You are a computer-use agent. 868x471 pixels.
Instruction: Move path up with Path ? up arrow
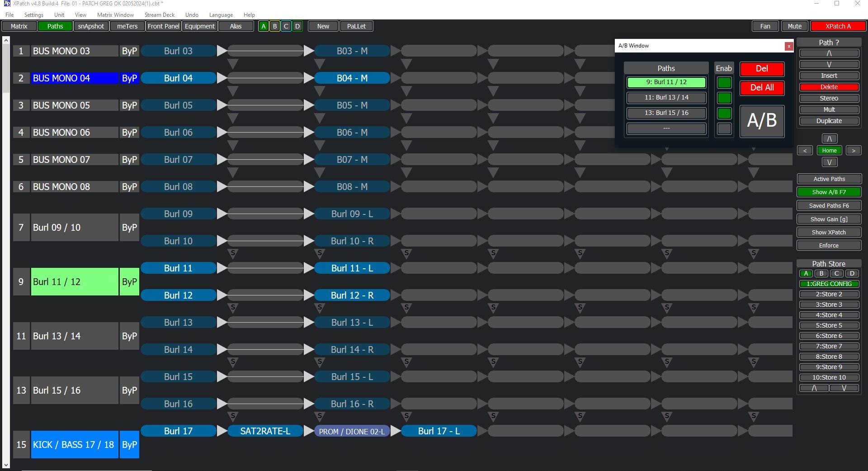click(x=829, y=53)
